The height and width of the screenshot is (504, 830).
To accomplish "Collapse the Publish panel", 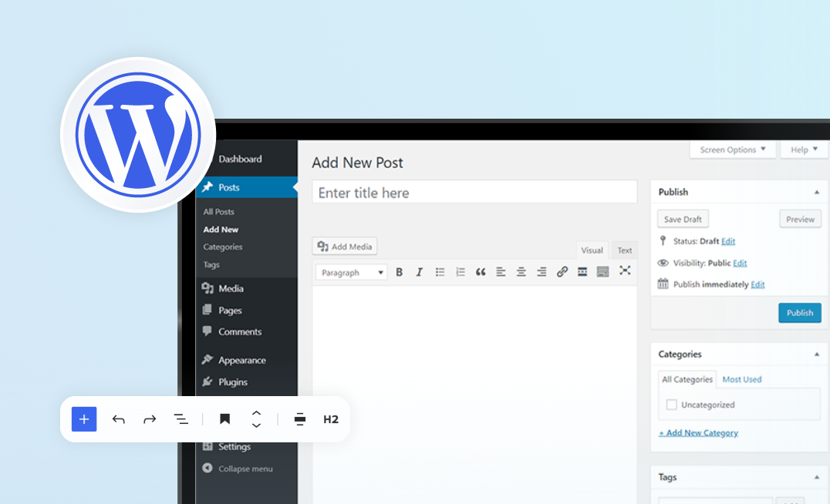I will [x=816, y=191].
